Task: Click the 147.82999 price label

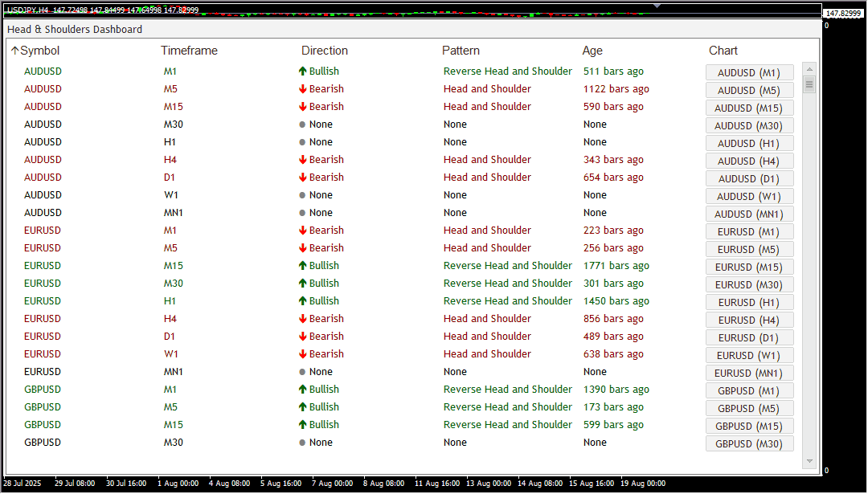Action: click(x=844, y=14)
